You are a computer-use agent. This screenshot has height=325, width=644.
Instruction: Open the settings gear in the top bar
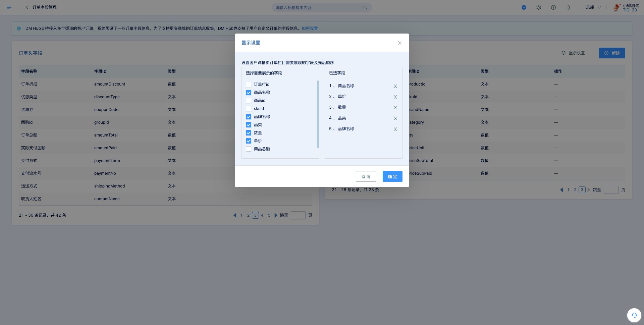tap(539, 7)
